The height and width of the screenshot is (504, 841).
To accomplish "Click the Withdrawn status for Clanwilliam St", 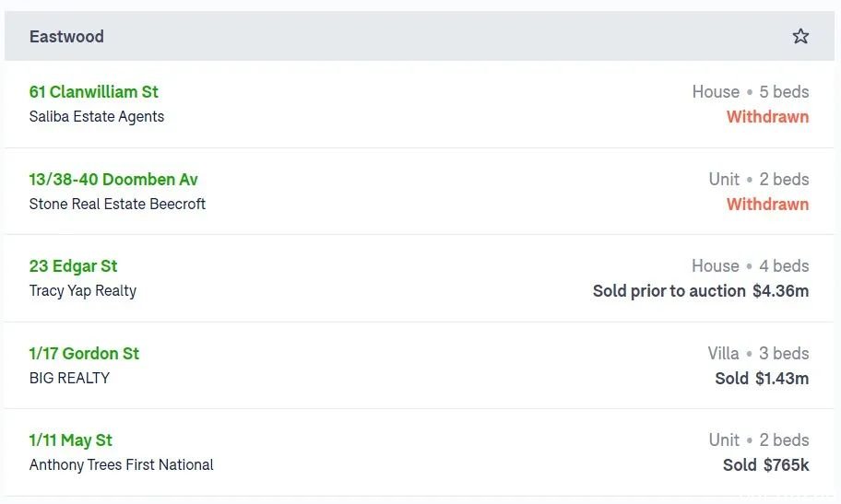I will [x=767, y=117].
